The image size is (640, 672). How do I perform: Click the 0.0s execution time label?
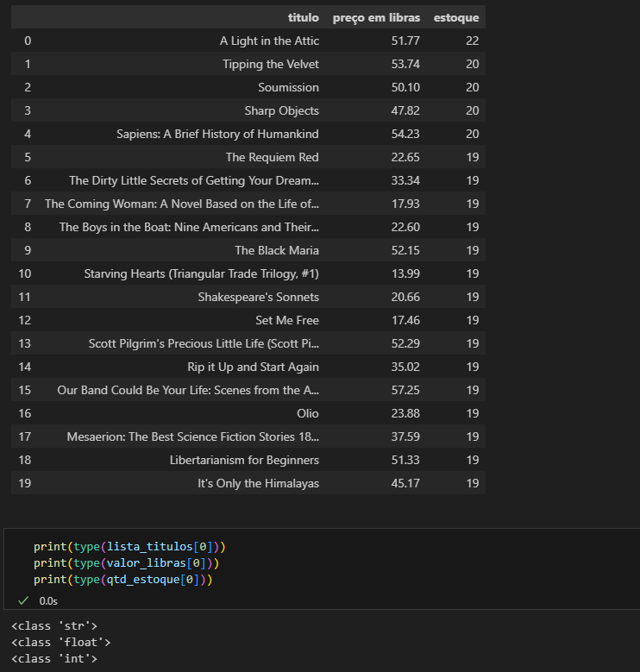48,601
